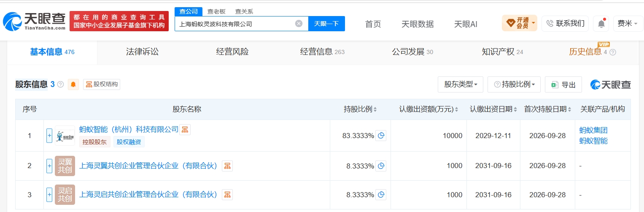Click the 2029-12-11 date cell

[493, 136]
